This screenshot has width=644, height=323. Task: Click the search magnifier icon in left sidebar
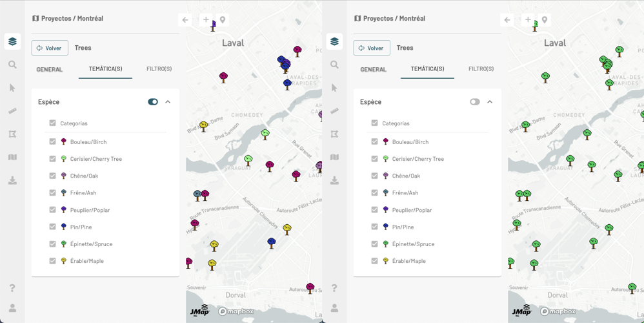pyautogui.click(x=12, y=65)
